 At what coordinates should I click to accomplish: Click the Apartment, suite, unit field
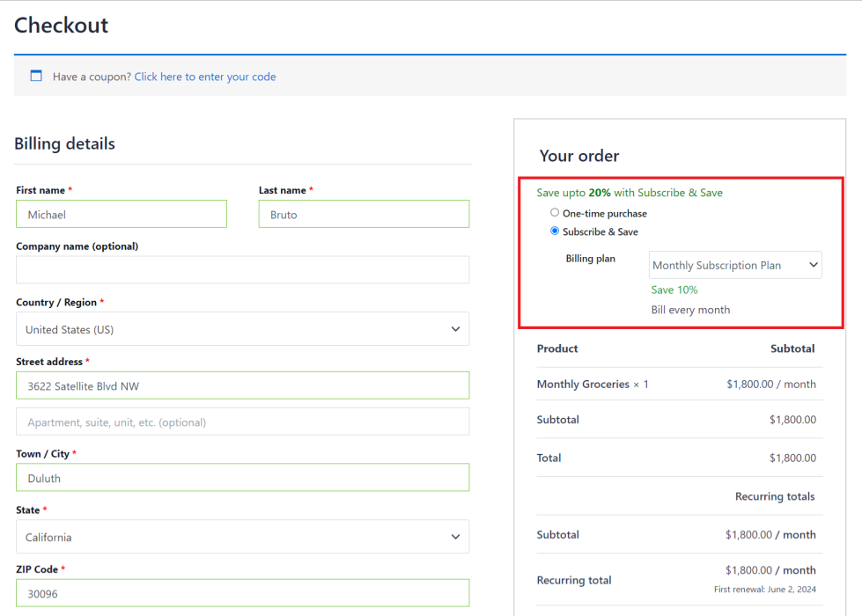click(x=242, y=422)
